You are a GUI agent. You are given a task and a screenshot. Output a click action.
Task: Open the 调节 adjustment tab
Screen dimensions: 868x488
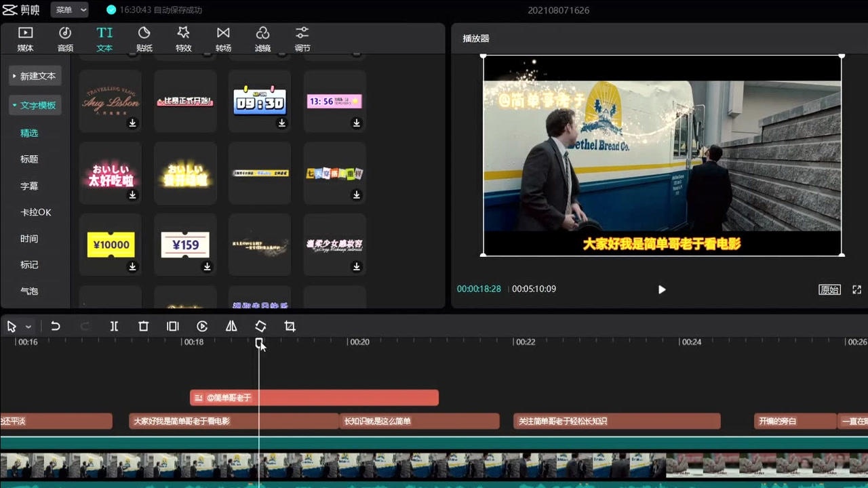coord(302,39)
